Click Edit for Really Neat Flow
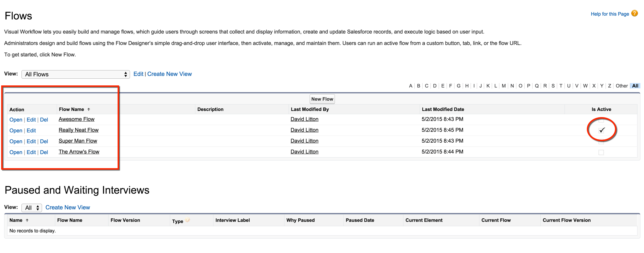644x253 pixels. point(31,131)
